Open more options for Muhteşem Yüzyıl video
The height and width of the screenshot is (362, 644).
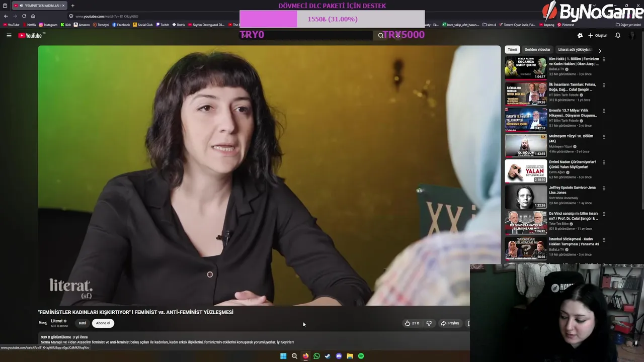[x=604, y=137]
